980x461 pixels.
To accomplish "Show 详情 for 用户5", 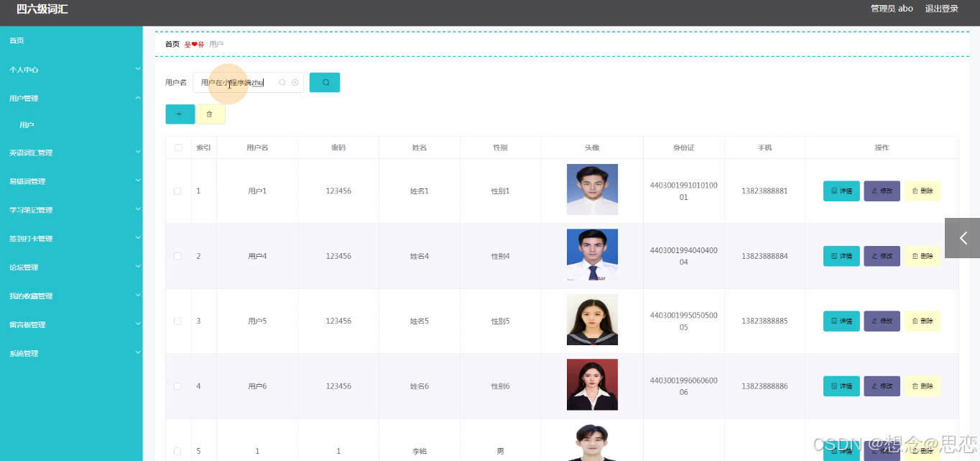I will coord(841,321).
